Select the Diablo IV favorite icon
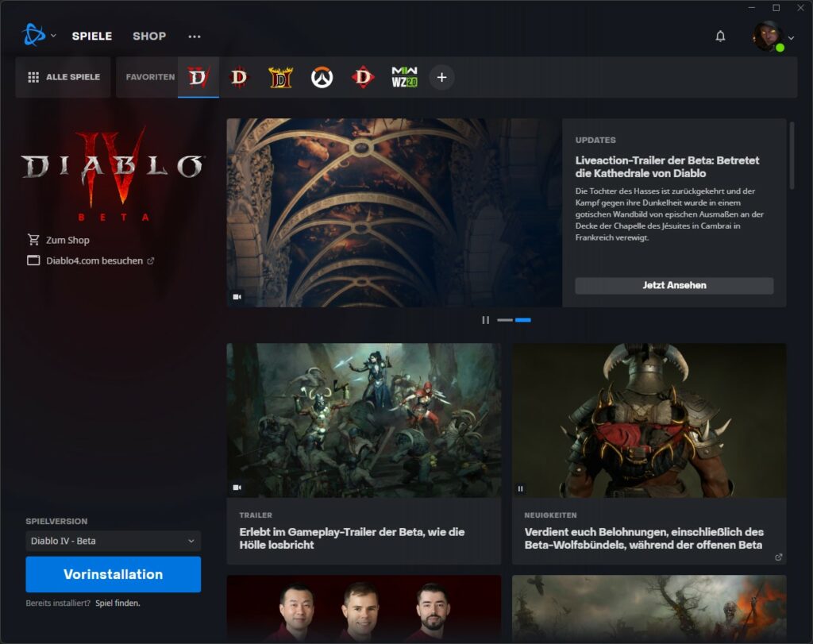 [x=198, y=77]
